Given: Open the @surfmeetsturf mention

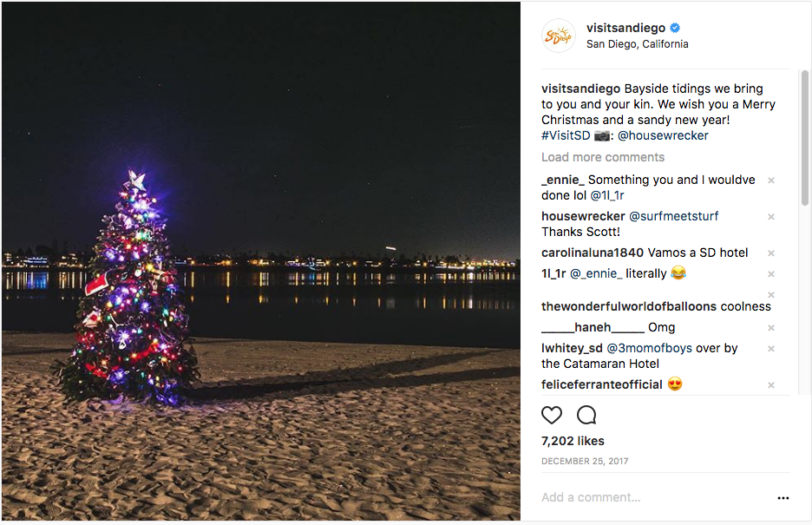Looking at the screenshot, I should (x=673, y=216).
